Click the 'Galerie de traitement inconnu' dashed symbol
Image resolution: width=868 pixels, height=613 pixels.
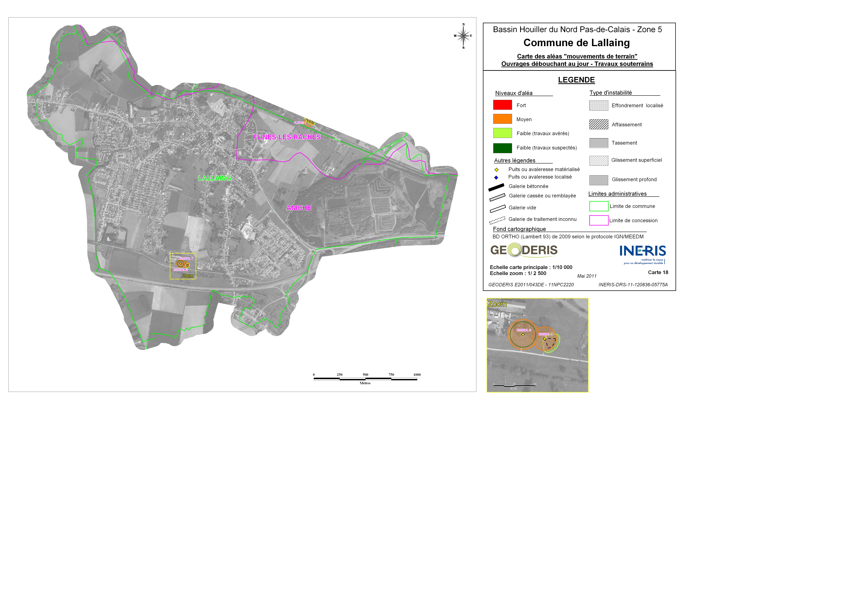point(497,220)
